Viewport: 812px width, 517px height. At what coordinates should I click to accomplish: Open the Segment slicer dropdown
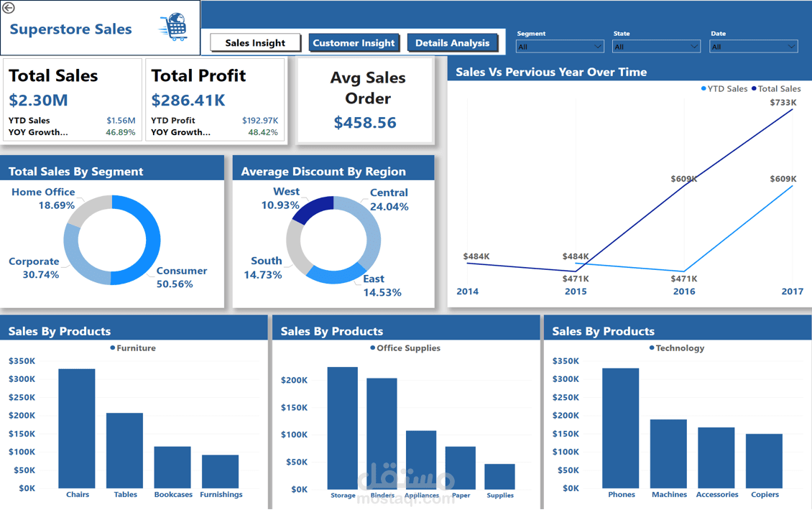[x=598, y=45]
